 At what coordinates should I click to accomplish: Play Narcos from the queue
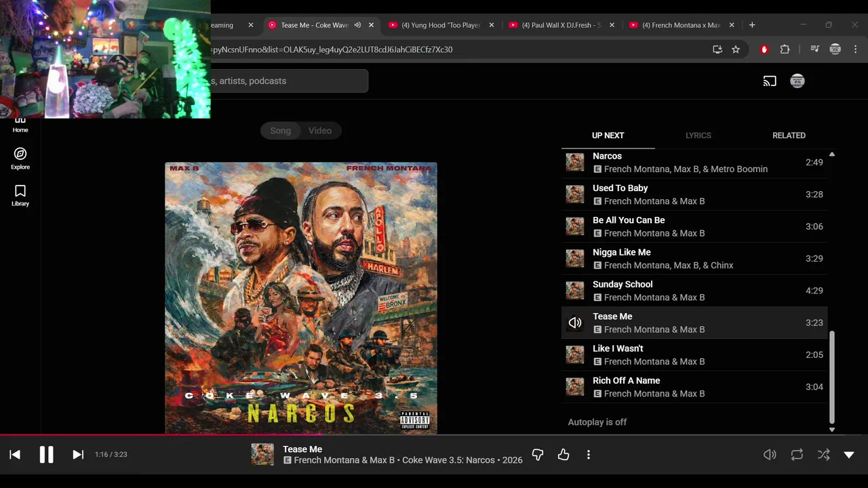(x=694, y=162)
